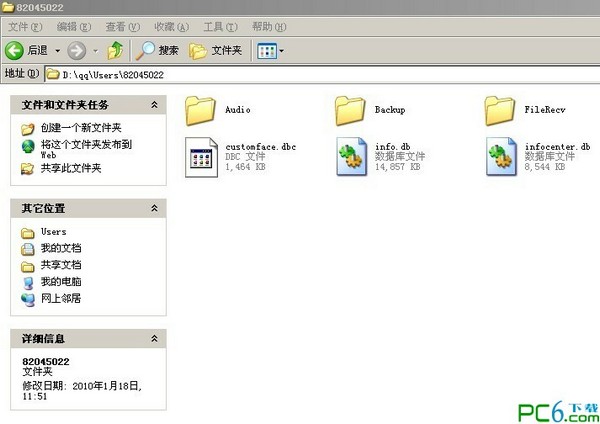
Task: Click the share folder task icon
Action: click(28, 169)
